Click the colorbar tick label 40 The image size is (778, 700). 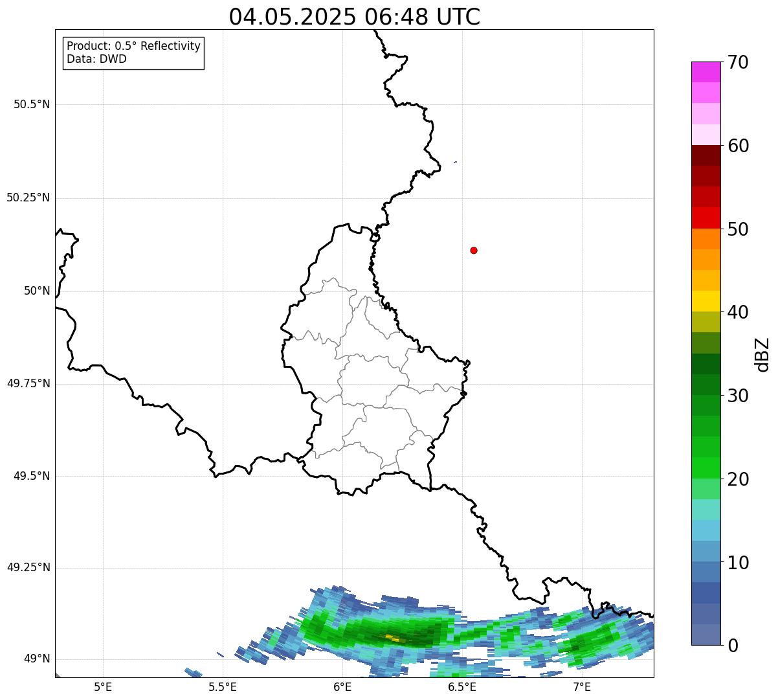coord(738,312)
